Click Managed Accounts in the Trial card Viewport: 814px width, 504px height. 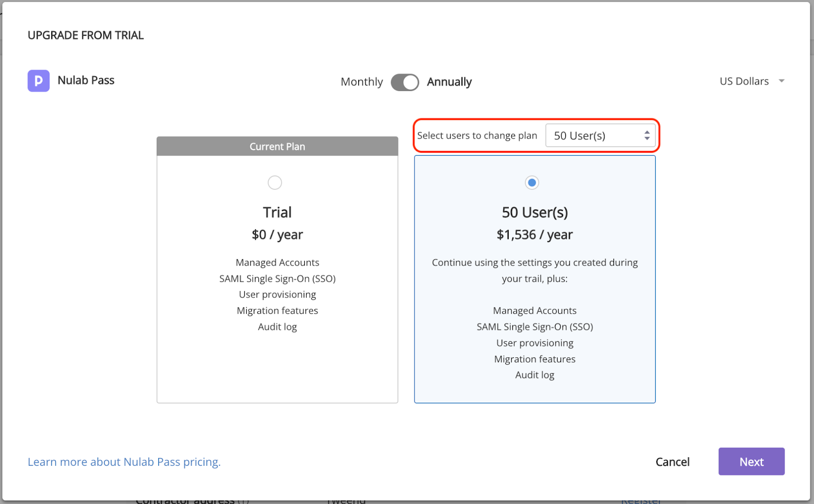coord(277,263)
